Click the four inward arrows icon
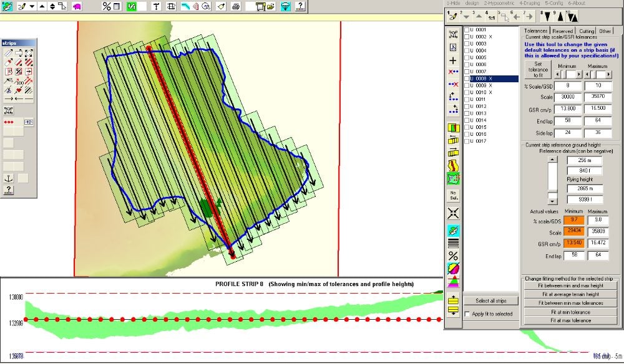Image resolution: width=624 pixels, height=364 pixels. click(x=453, y=213)
